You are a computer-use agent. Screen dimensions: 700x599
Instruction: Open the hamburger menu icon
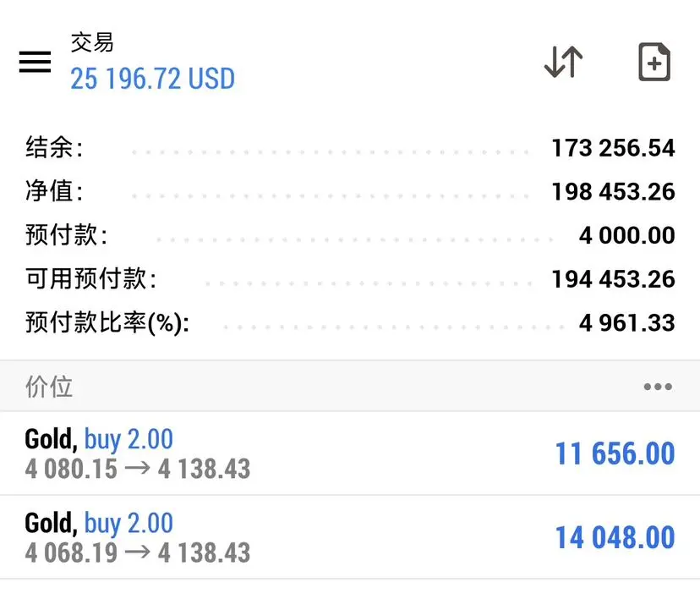click(x=35, y=62)
